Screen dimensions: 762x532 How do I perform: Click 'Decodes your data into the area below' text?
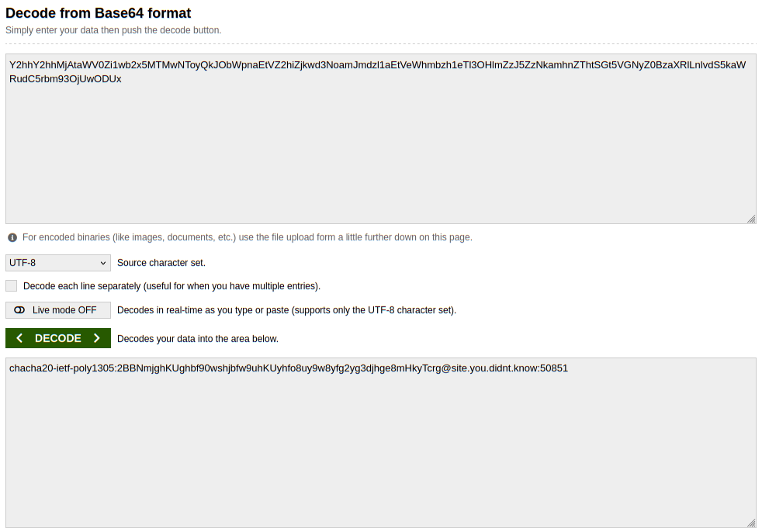198,339
